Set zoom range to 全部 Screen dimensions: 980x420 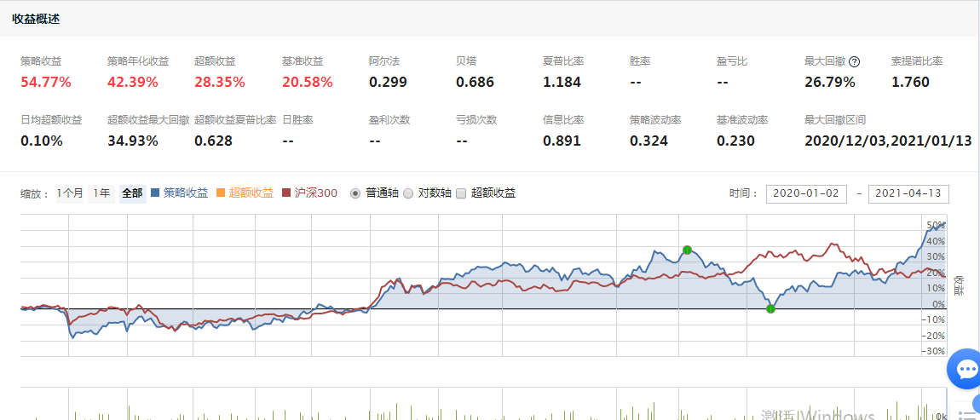(132, 193)
